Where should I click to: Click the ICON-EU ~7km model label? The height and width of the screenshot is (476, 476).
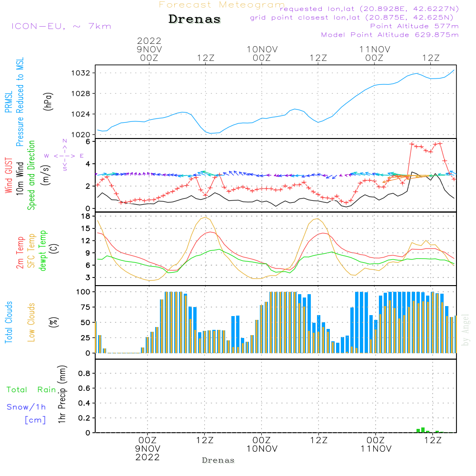61,26
